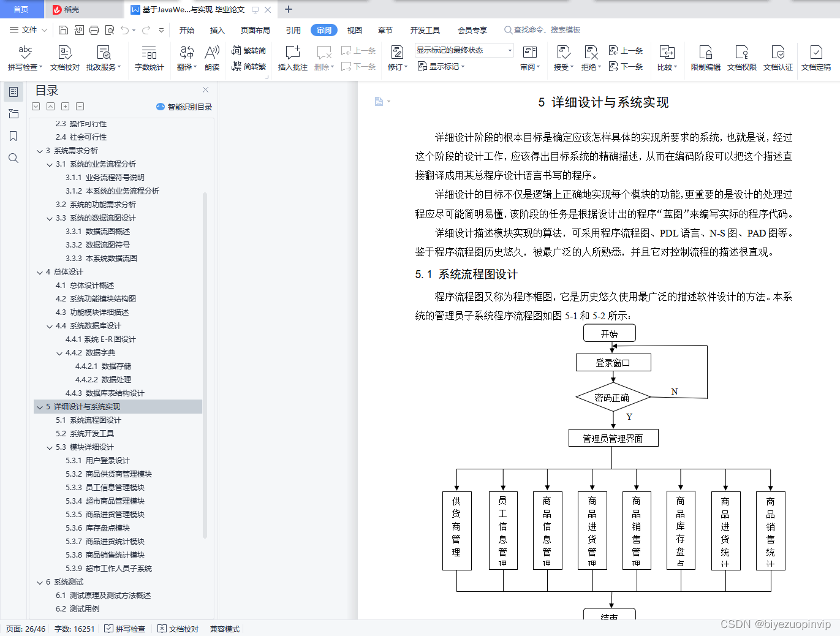Select the 拼写检查 spell check tool
Image resolution: width=840 pixels, height=636 pixels.
(24, 58)
